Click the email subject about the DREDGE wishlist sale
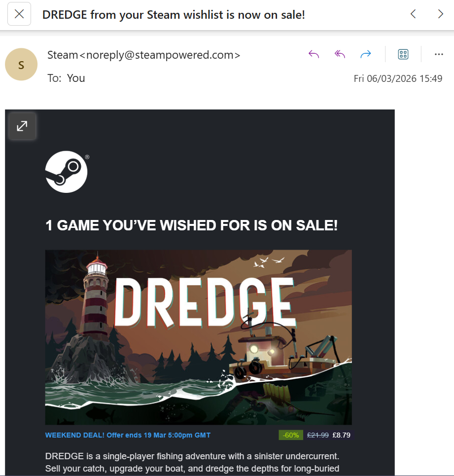 pyautogui.click(x=174, y=15)
